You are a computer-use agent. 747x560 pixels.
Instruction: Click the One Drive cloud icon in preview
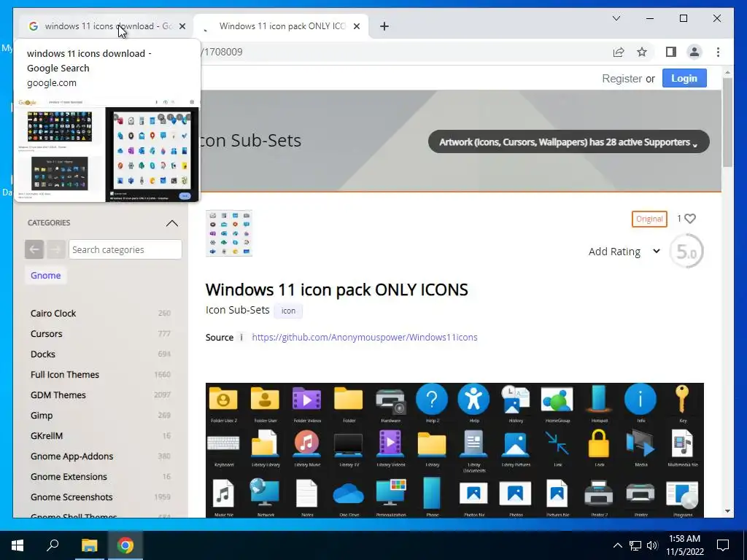pos(348,494)
